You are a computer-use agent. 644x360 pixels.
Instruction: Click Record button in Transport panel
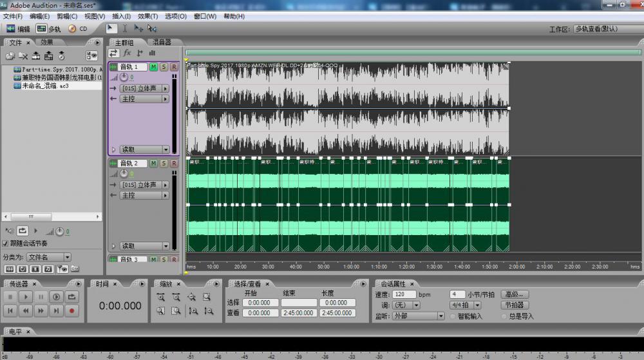[71, 311]
